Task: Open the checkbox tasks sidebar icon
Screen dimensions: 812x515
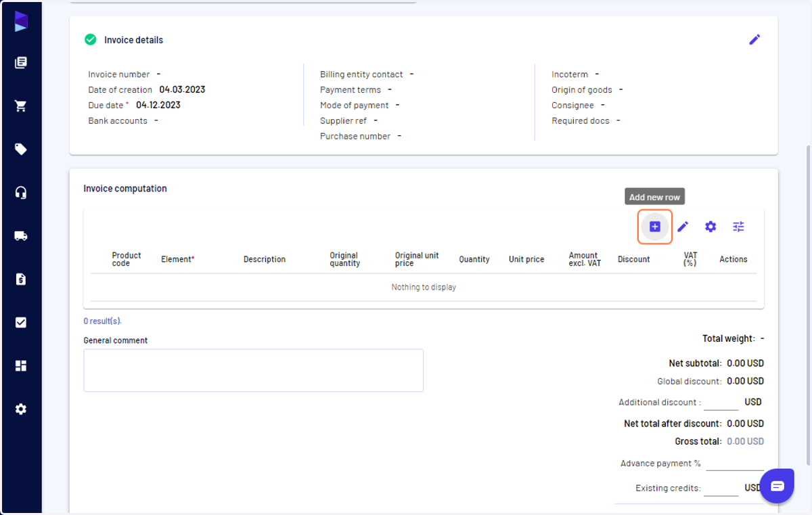Action: pyautogui.click(x=21, y=323)
